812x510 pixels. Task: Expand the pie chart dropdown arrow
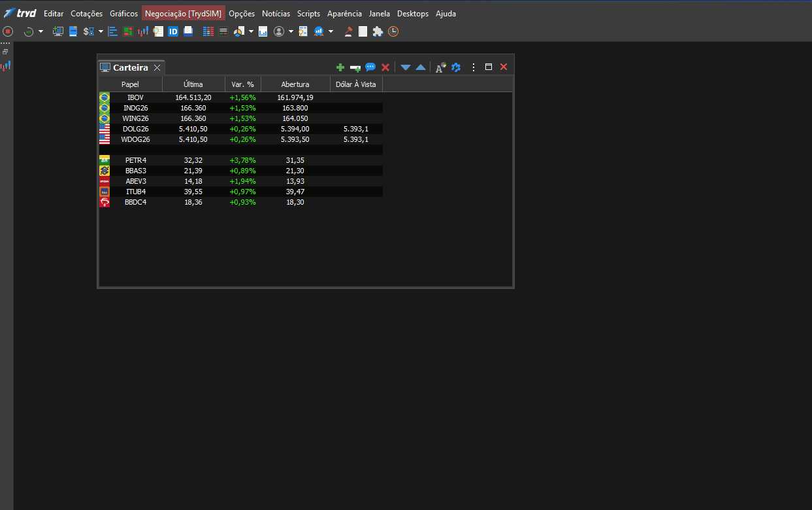[251, 31]
